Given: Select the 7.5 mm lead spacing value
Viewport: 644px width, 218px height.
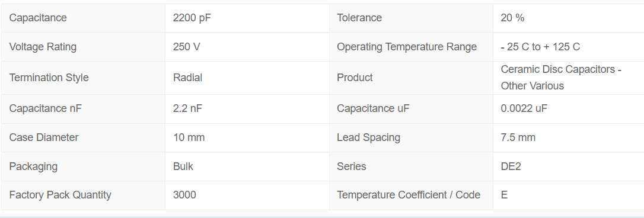Looking at the screenshot, I should pos(518,137).
